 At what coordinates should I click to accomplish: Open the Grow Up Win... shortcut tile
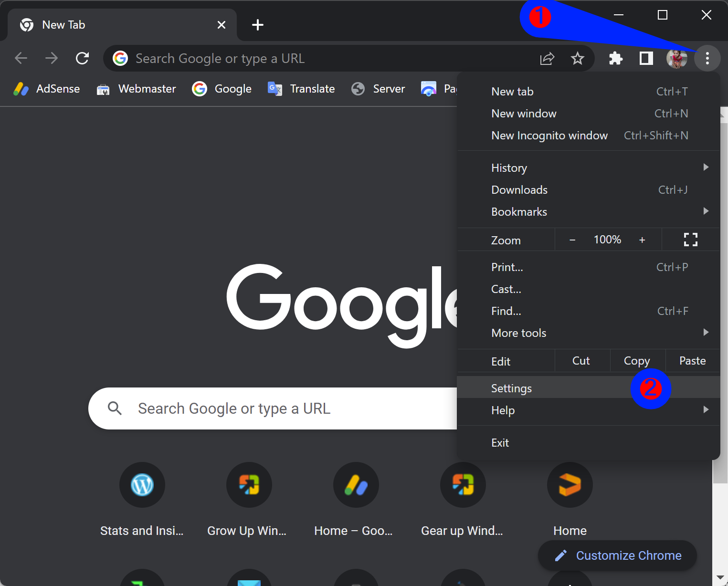click(x=247, y=500)
